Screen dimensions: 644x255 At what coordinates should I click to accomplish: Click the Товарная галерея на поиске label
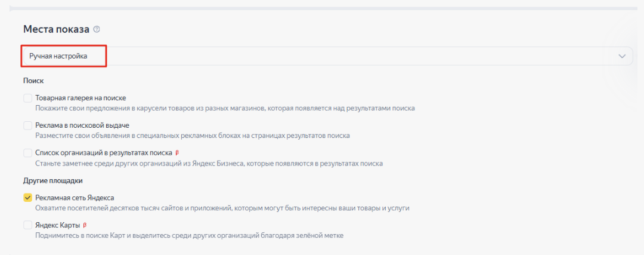(80, 99)
